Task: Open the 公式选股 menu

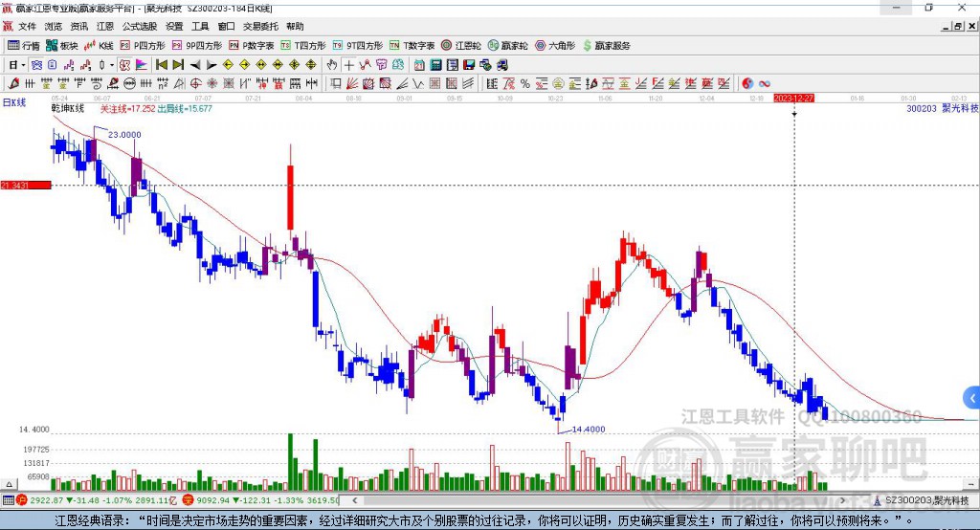Action: coord(140,26)
